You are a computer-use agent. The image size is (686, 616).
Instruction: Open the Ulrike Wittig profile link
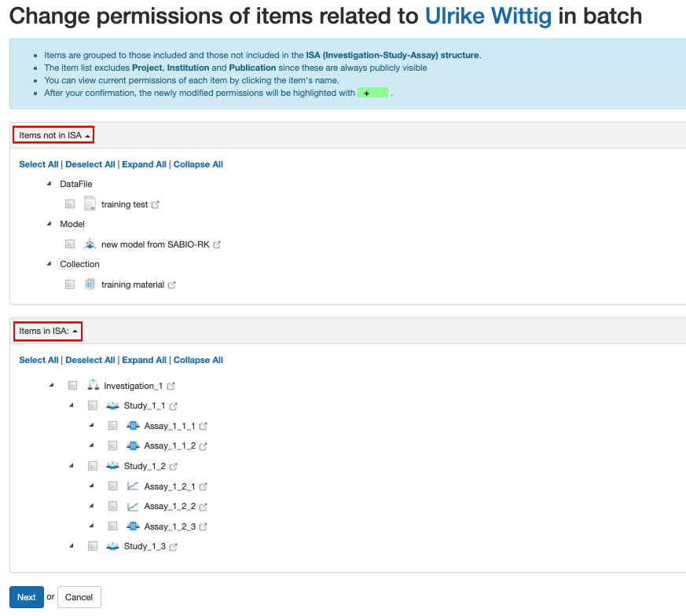[488, 16]
